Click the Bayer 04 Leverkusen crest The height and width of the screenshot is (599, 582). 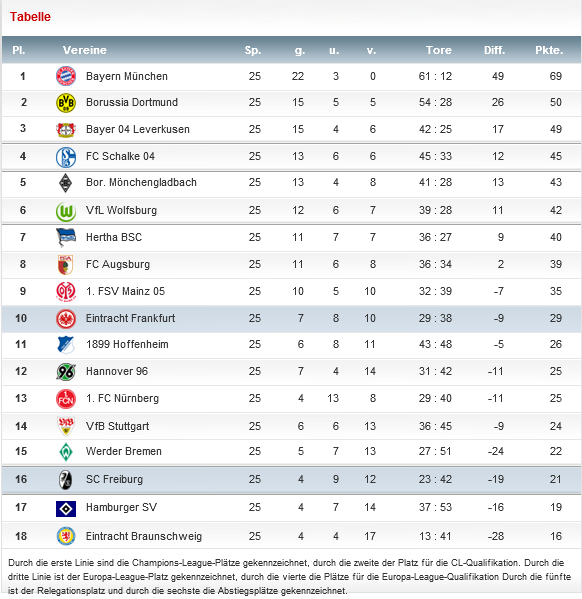[x=66, y=130]
